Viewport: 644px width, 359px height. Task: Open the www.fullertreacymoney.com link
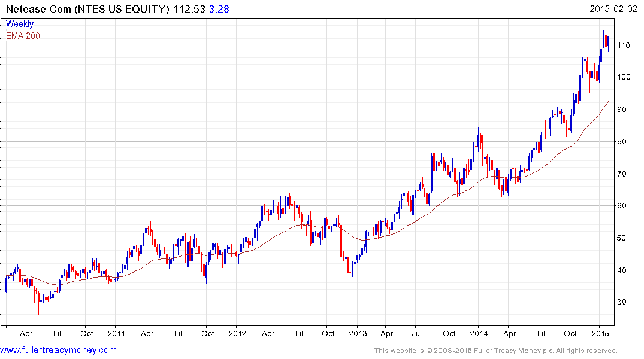pyautogui.click(x=58, y=350)
